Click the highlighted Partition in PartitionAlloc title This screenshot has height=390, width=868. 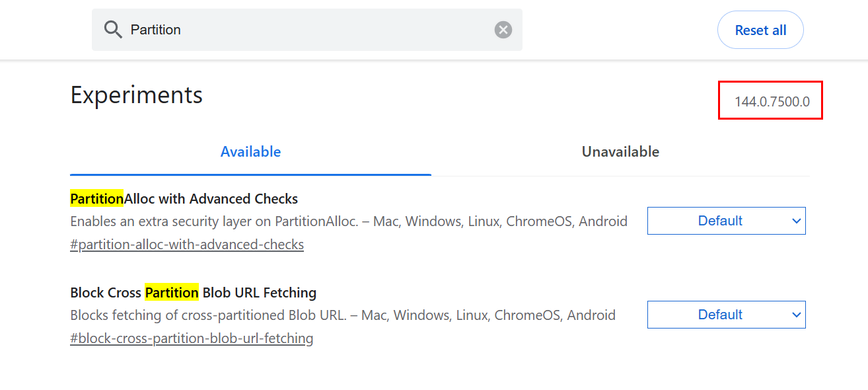pos(97,199)
